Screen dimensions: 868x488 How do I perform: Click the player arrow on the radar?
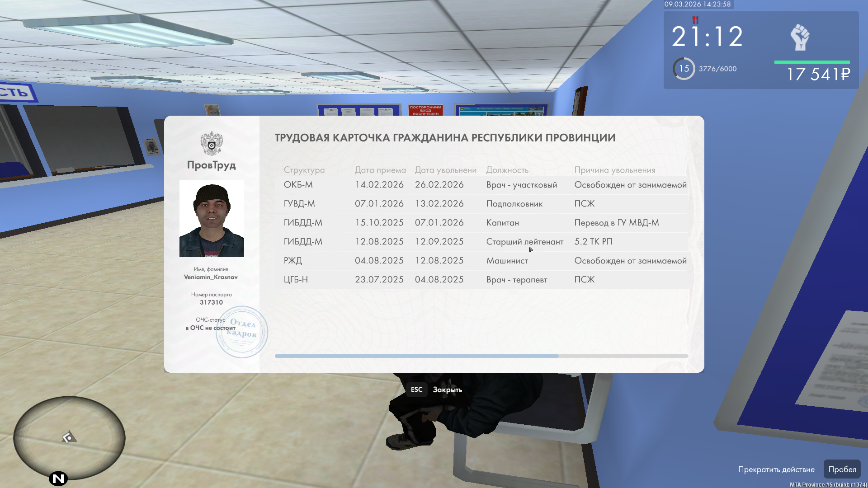[69, 437]
